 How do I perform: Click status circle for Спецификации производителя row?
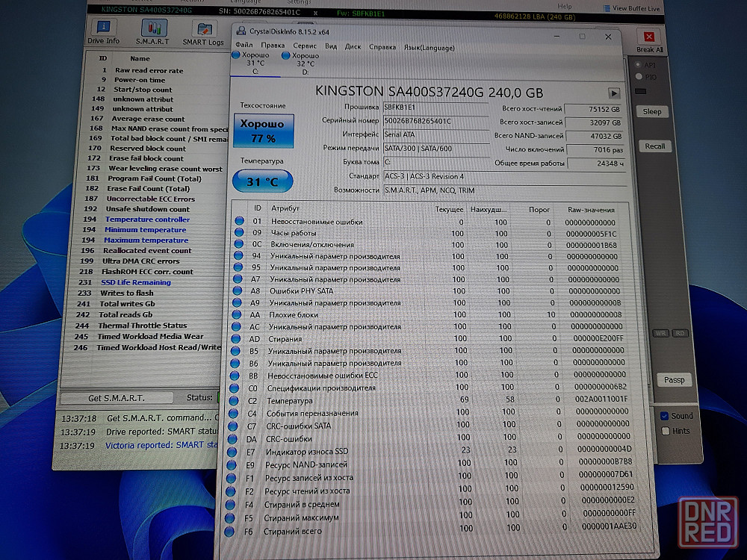tap(234, 388)
